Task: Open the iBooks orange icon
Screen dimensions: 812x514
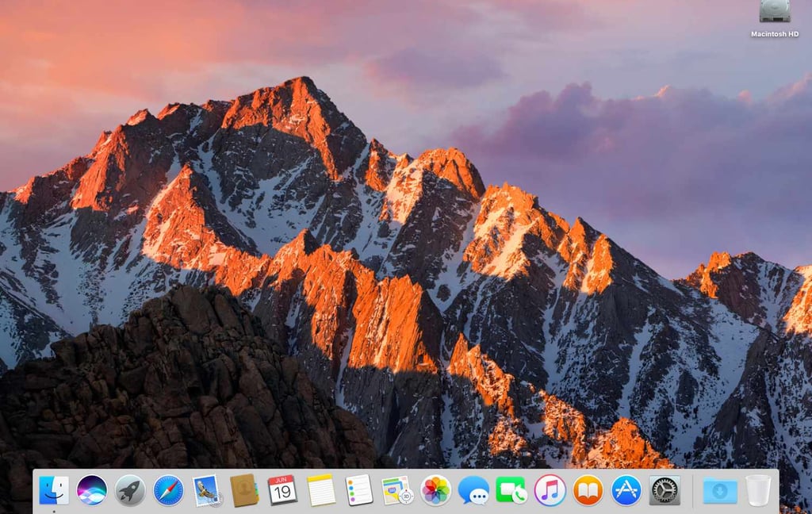Action: point(588,490)
